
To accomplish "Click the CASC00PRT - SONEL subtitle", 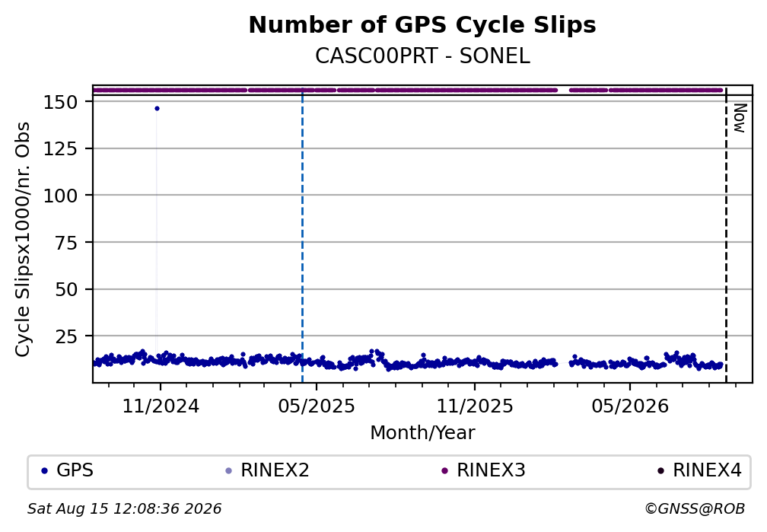I will pyautogui.click(x=422, y=56).
